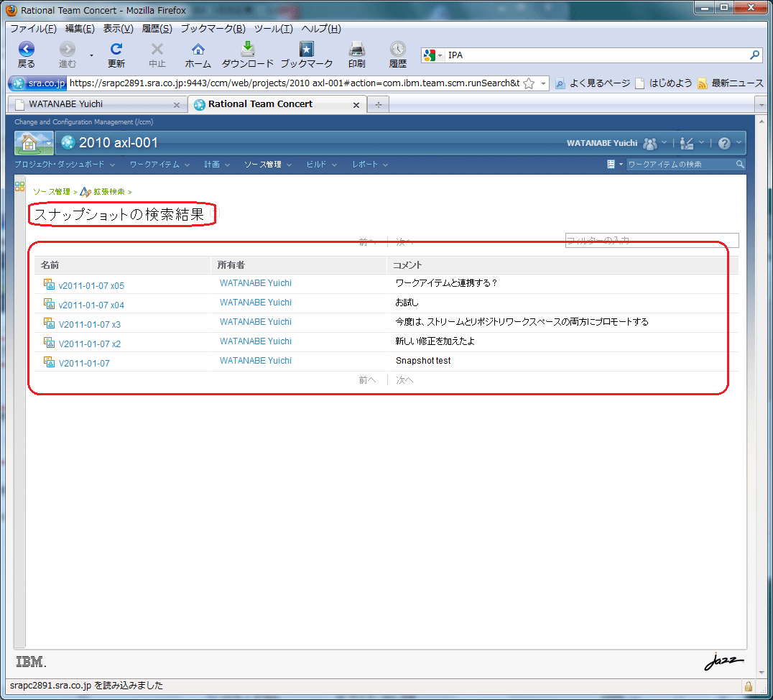Click the work item search input field
The image size is (773, 700).
tap(681, 165)
